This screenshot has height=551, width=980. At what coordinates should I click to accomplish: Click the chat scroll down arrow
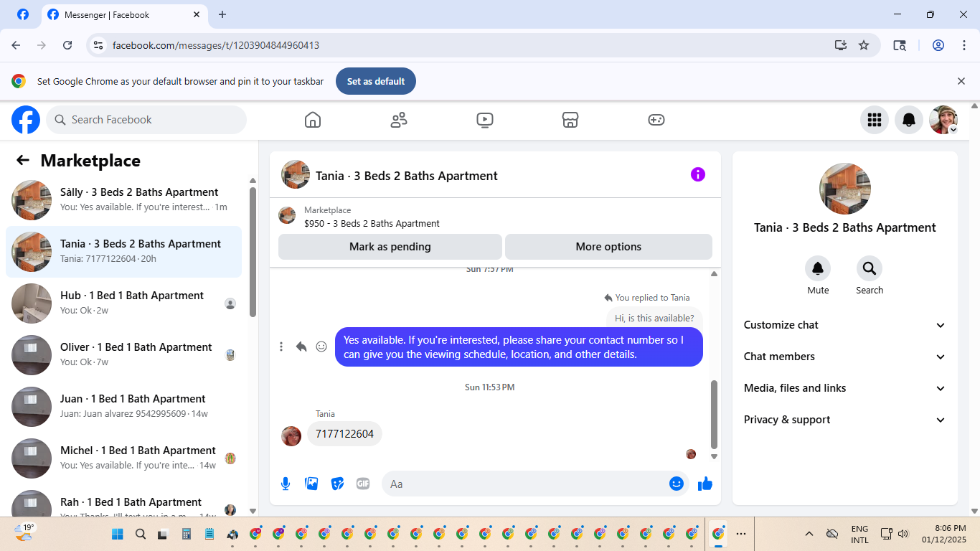714,456
